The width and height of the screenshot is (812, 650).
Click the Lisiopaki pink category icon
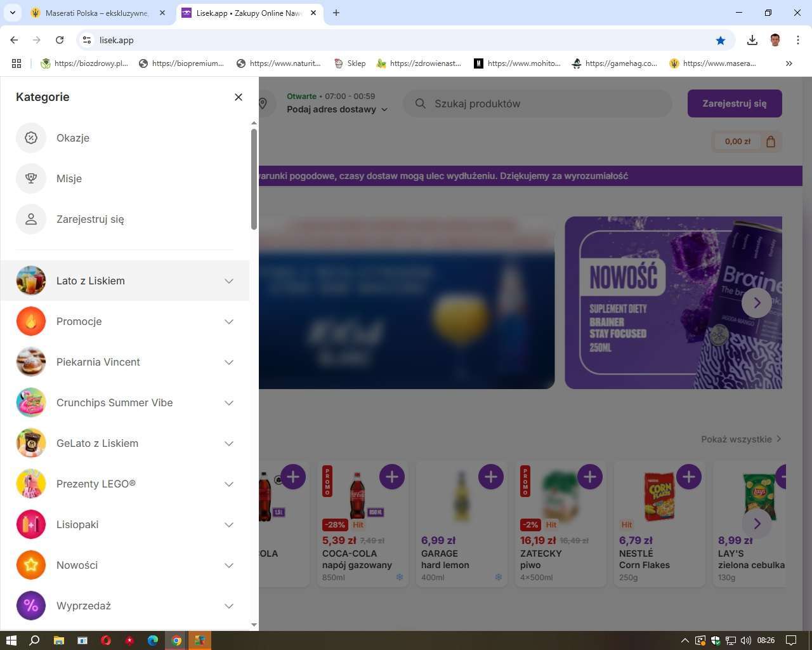pyautogui.click(x=31, y=524)
